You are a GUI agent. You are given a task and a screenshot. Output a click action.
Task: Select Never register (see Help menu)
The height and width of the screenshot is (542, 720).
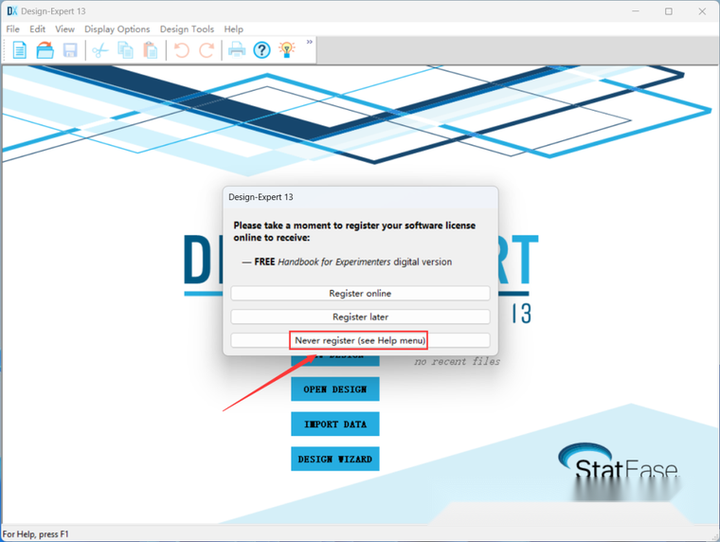pyautogui.click(x=360, y=340)
